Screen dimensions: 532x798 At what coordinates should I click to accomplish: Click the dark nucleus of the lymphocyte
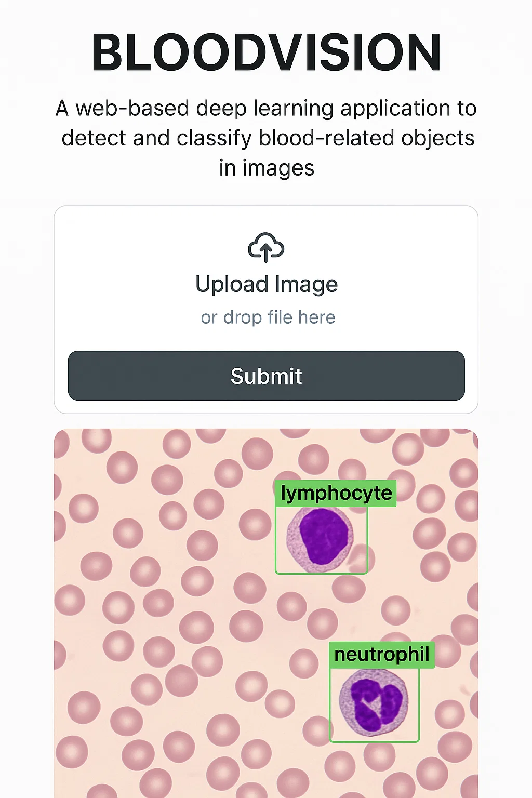click(323, 536)
